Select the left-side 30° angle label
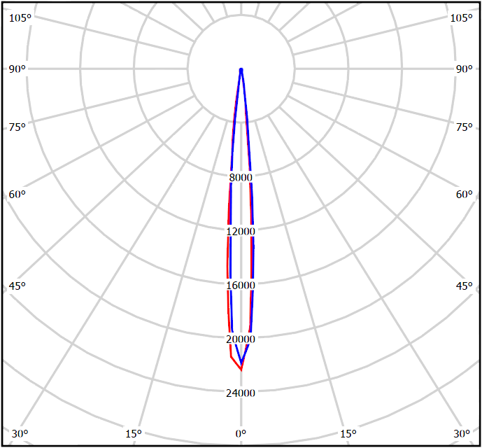This screenshot has height=448, width=482. [20, 434]
